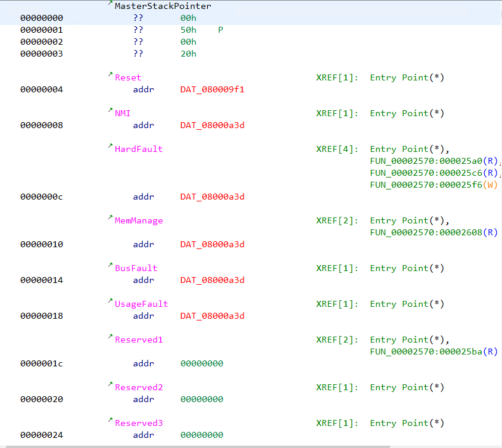Click DAT_08000a3d on the NMI line
Viewport: 502px width, 448px height.
[x=211, y=125]
